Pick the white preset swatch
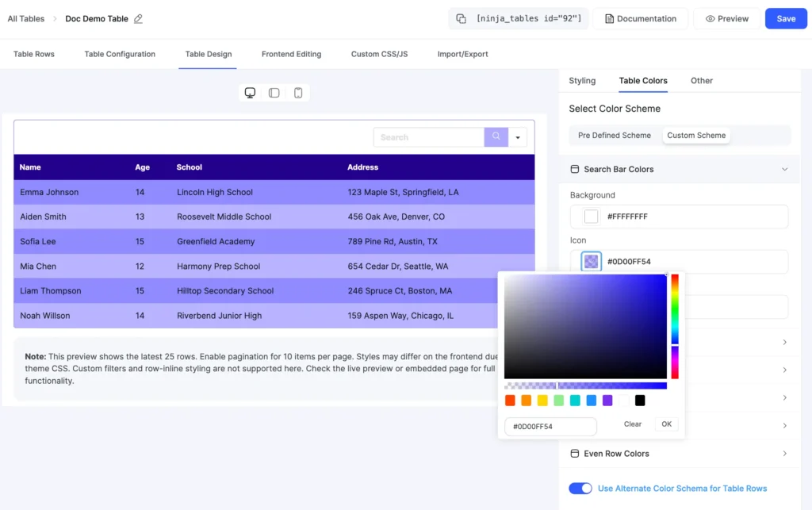Image resolution: width=812 pixels, height=510 pixels. (623, 401)
